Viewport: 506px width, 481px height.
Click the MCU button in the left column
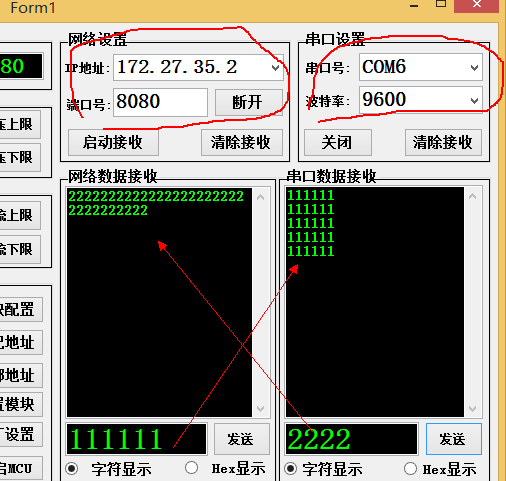point(21,468)
